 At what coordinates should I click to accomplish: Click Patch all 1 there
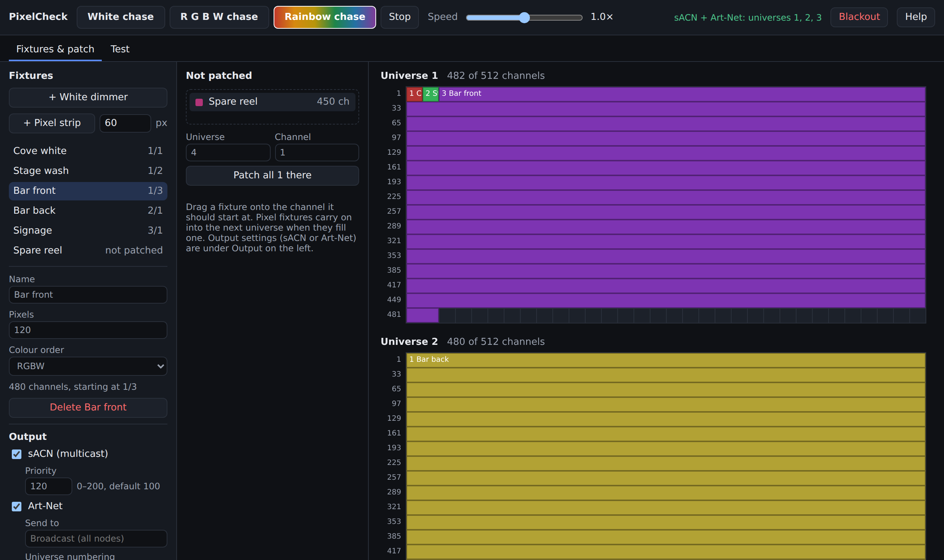[x=272, y=175]
